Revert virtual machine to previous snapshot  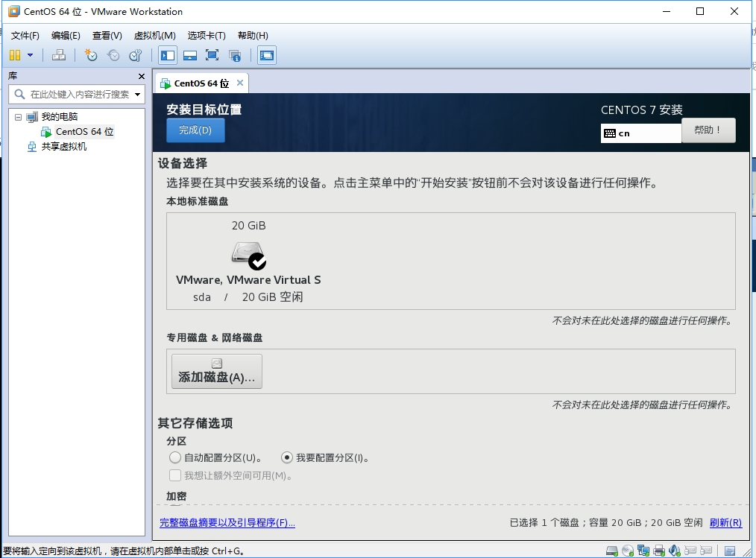click(113, 55)
